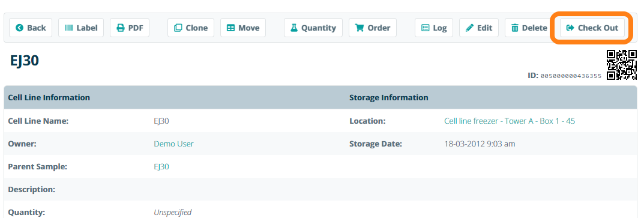Open the Demo User owner profile

(173, 144)
